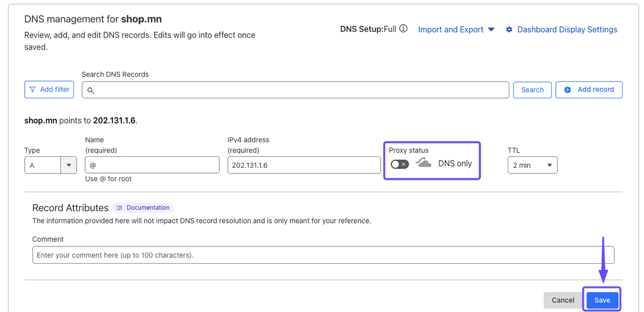Open the Record Attributes Documentation link
This screenshot has height=312, width=644.
pyautogui.click(x=148, y=208)
